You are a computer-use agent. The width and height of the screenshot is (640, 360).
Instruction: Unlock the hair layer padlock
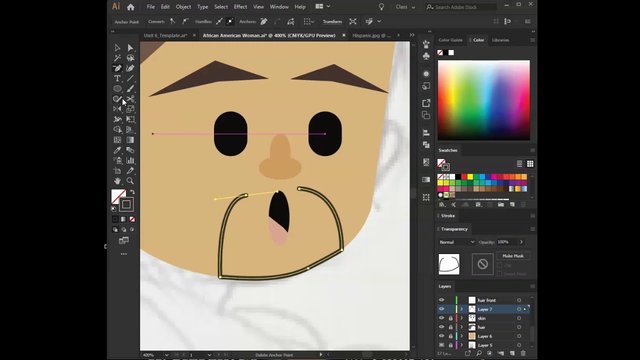pyautogui.click(x=451, y=327)
